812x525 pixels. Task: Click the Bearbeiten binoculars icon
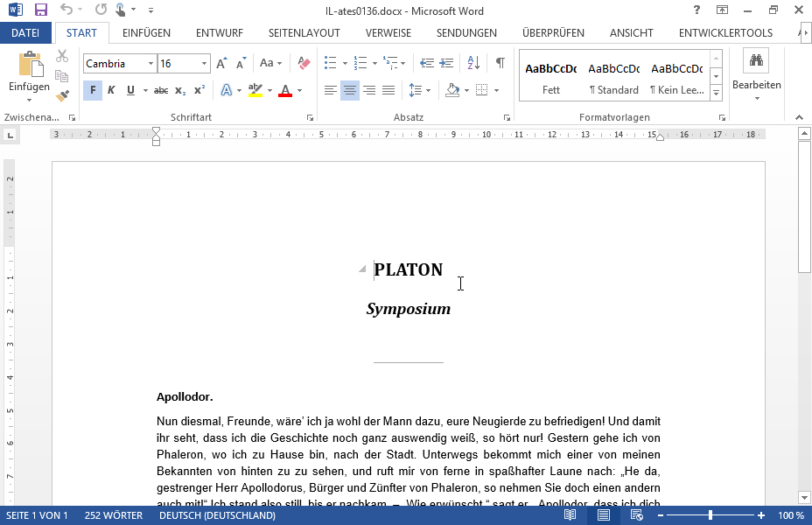coord(756,61)
